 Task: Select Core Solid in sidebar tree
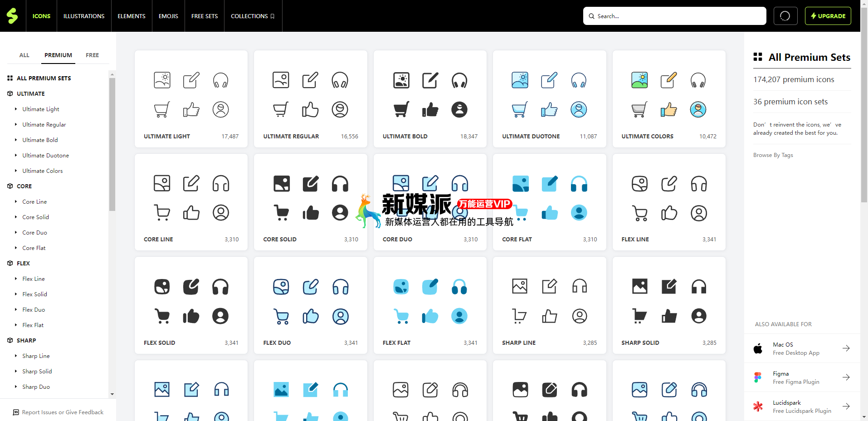pyautogui.click(x=36, y=217)
